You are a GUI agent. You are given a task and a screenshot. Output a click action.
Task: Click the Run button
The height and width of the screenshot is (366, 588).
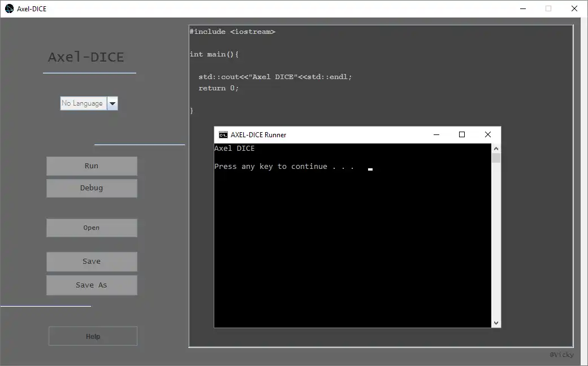point(92,166)
